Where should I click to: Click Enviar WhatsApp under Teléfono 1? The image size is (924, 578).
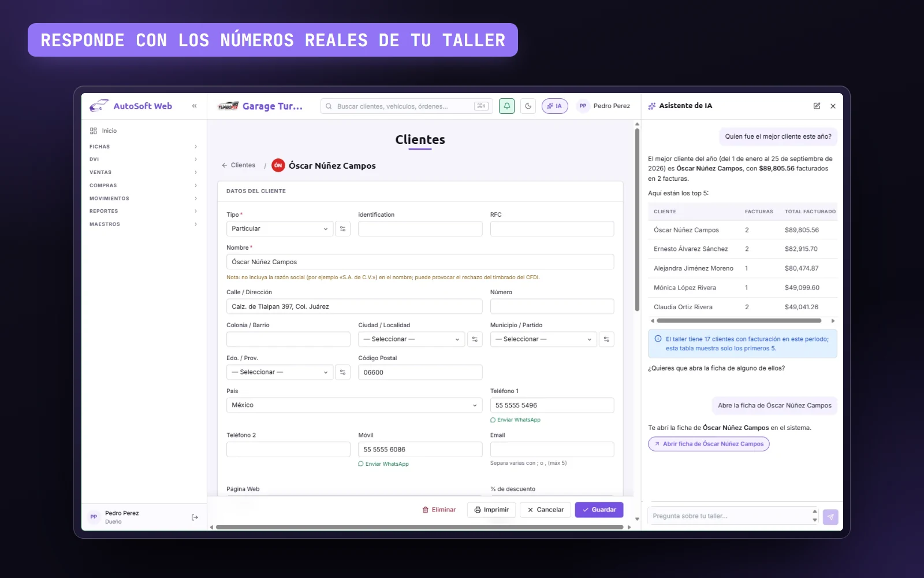click(x=515, y=420)
